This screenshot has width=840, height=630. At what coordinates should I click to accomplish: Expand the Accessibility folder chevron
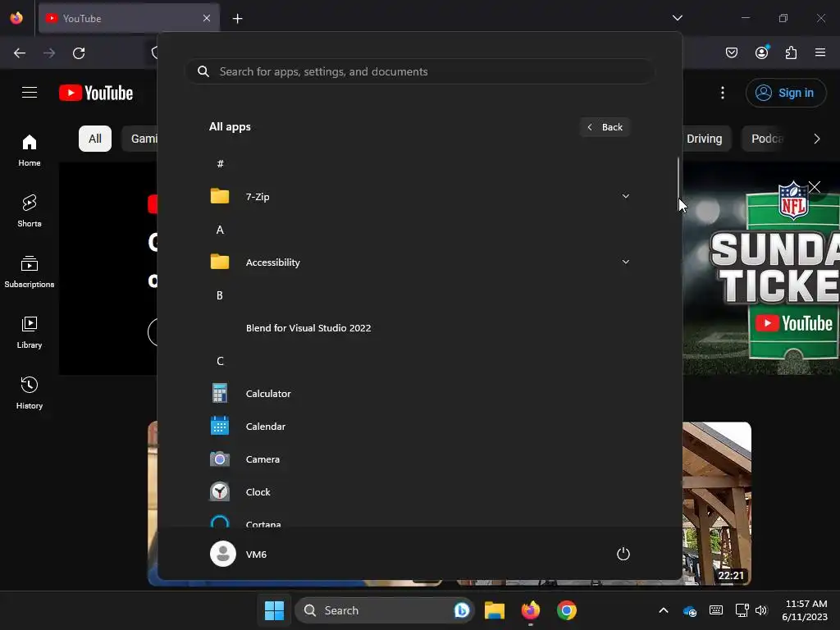pyautogui.click(x=625, y=262)
